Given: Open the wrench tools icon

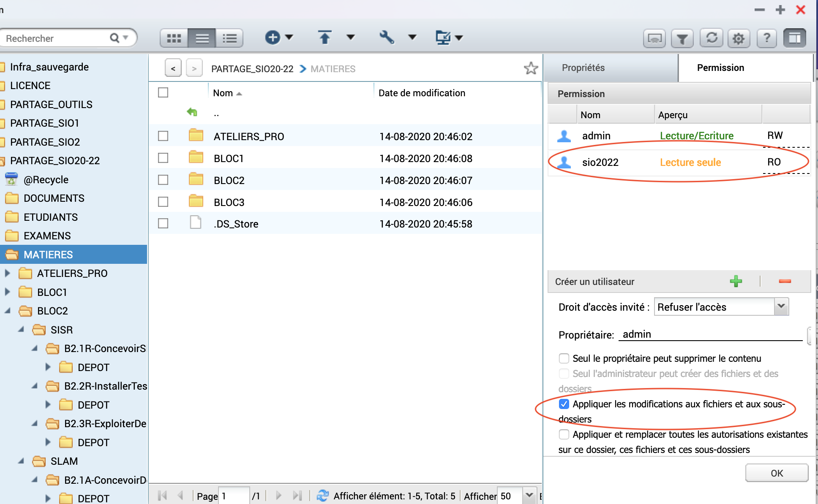Looking at the screenshot, I should (x=387, y=38).
